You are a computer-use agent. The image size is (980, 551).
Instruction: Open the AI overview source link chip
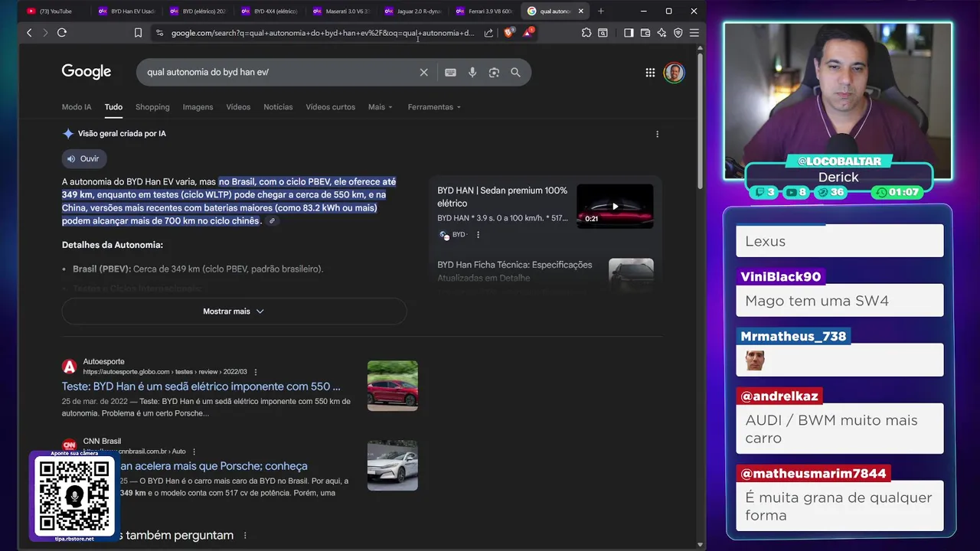click(x=272, y=221)
